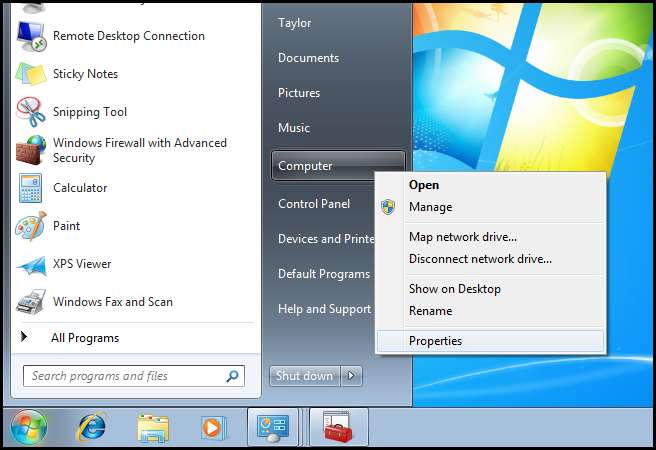Click the search magnifier icon

pos(232,376)
